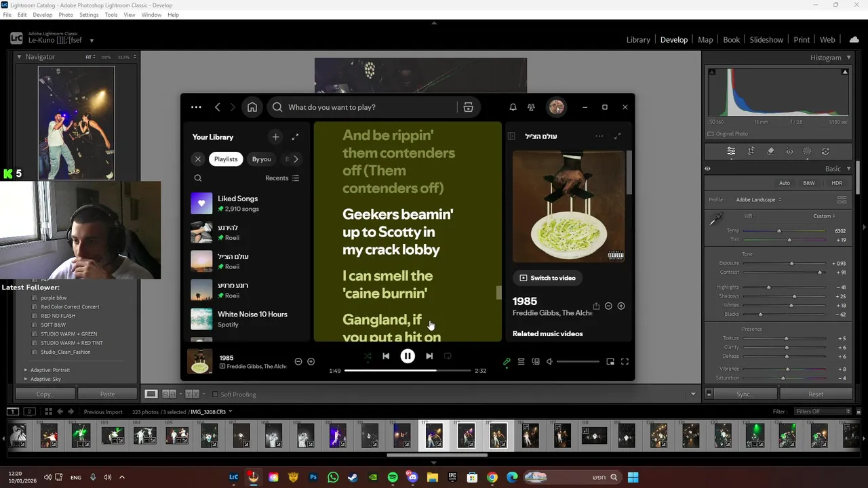The height and width of the screenshot is (488, 868).
Task: Open the Develop menu
Action: pyautogui.click(x=42, y=15)
